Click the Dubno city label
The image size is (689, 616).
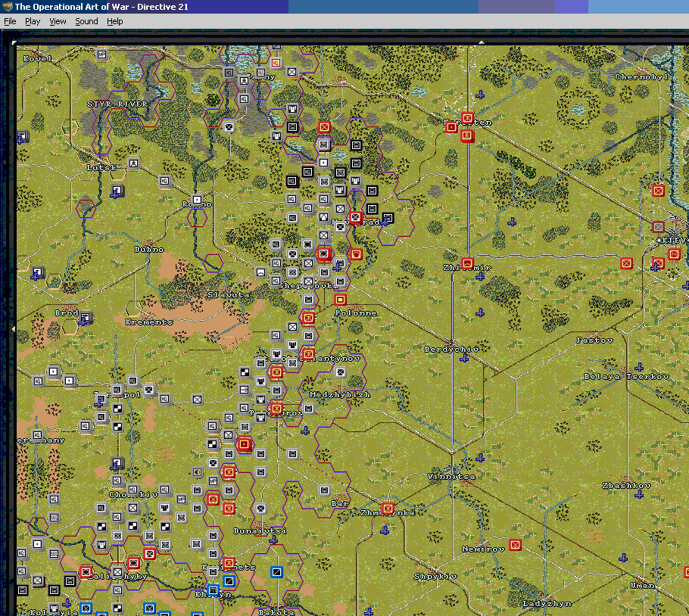tap(149, 250)
